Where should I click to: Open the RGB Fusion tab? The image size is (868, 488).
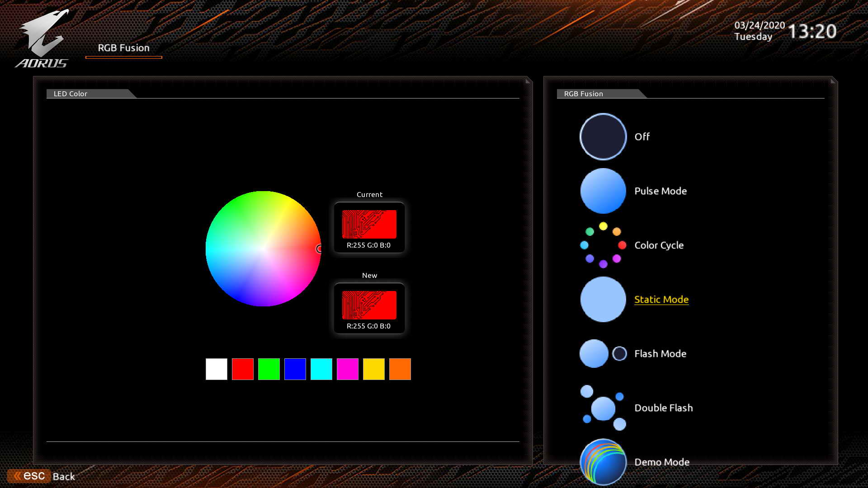(x=123, y=48)
